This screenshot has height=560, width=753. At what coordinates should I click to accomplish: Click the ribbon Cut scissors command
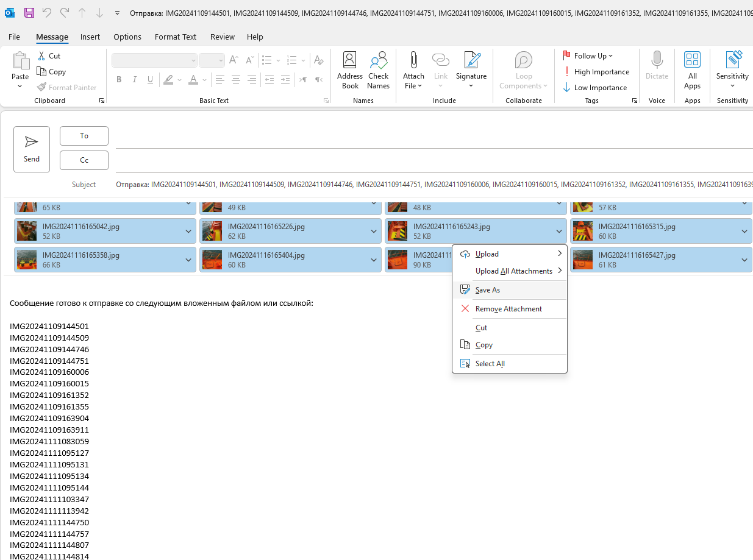point(49,55)
